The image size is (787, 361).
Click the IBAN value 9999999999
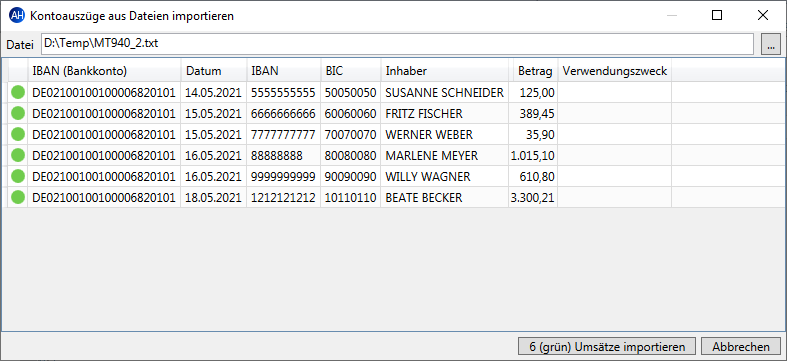tap(283, 177)
